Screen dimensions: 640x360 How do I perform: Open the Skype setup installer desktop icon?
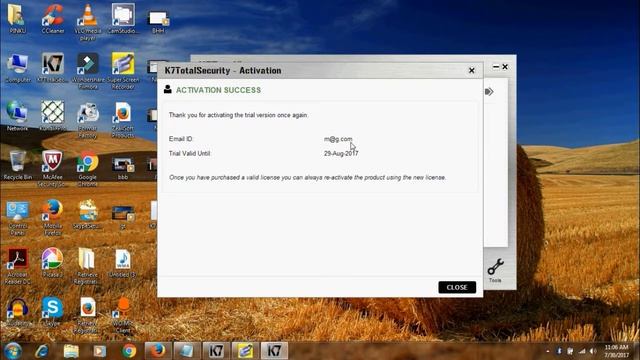tap(88, 214)
